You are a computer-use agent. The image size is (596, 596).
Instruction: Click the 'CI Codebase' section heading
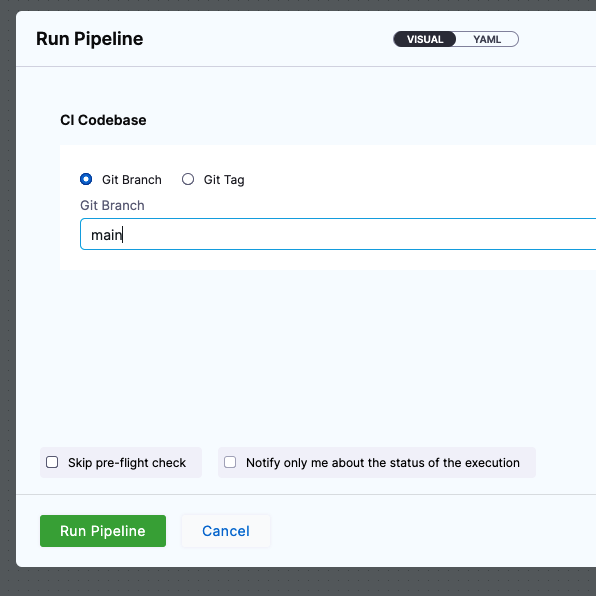point(103,120)
